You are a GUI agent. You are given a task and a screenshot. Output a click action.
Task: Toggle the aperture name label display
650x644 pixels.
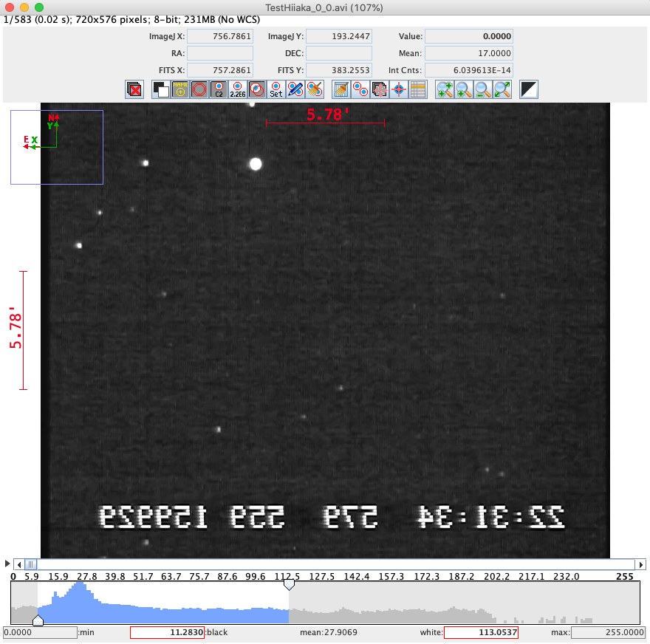[180, 90]
